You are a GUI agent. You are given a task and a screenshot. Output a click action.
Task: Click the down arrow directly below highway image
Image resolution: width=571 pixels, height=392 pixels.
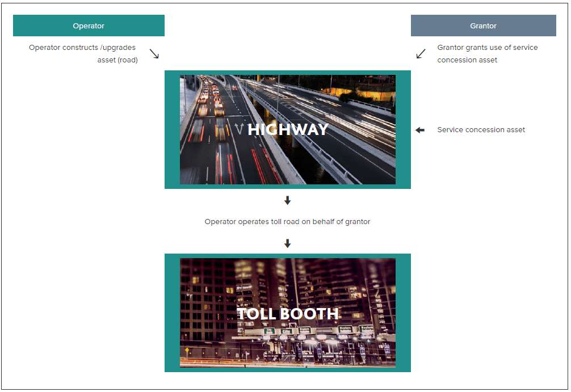[287, 200]
